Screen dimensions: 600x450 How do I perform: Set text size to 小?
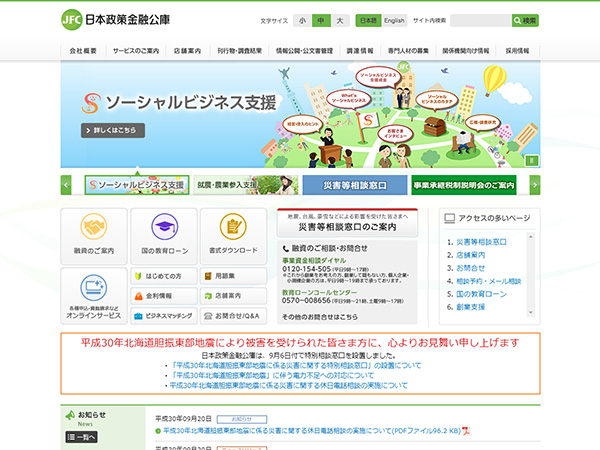302,20
